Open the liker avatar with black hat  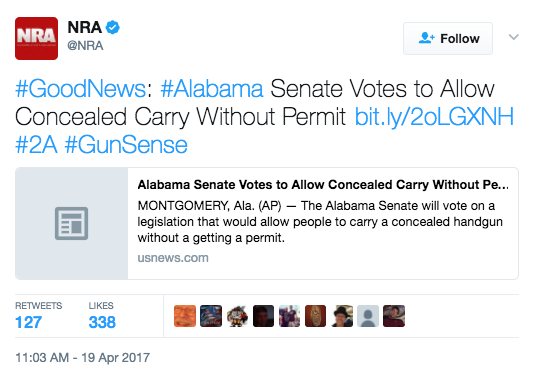[x=342, y=316]
